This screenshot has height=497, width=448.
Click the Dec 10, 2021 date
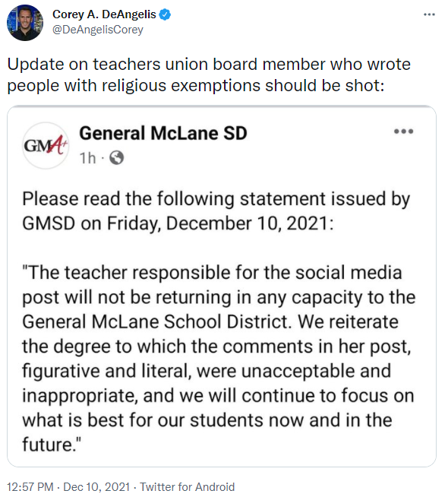point(96,486)
